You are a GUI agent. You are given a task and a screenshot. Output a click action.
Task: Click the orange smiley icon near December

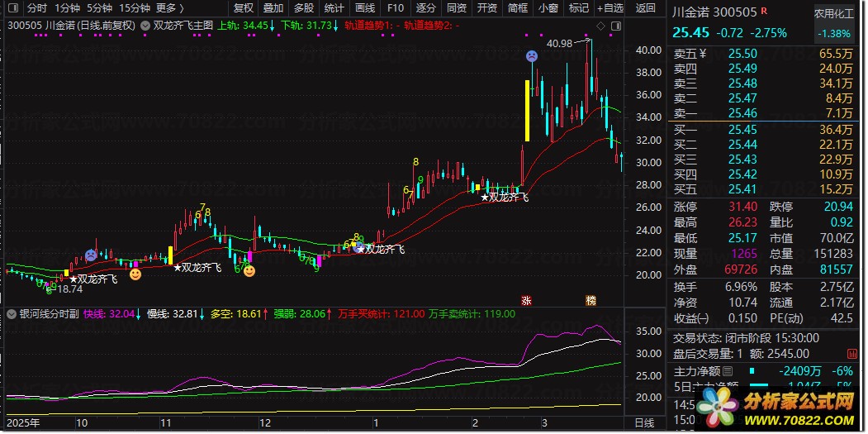(x=249, y=270)
